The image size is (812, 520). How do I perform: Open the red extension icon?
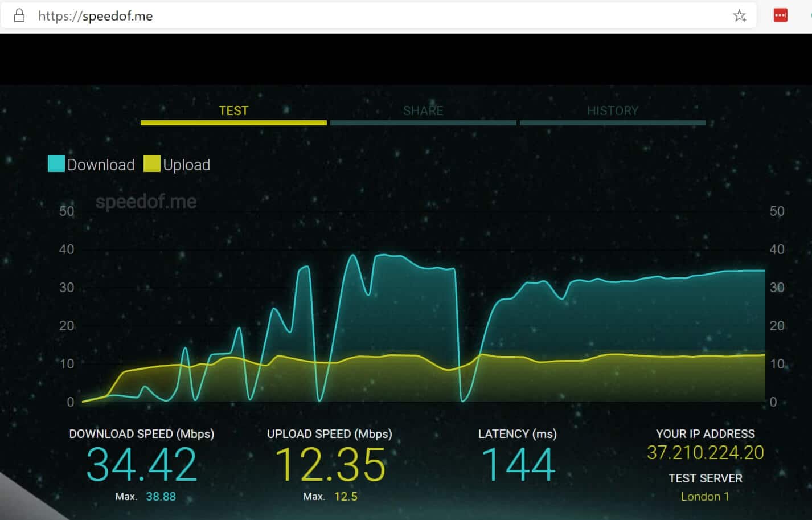(x=780, y=15)
